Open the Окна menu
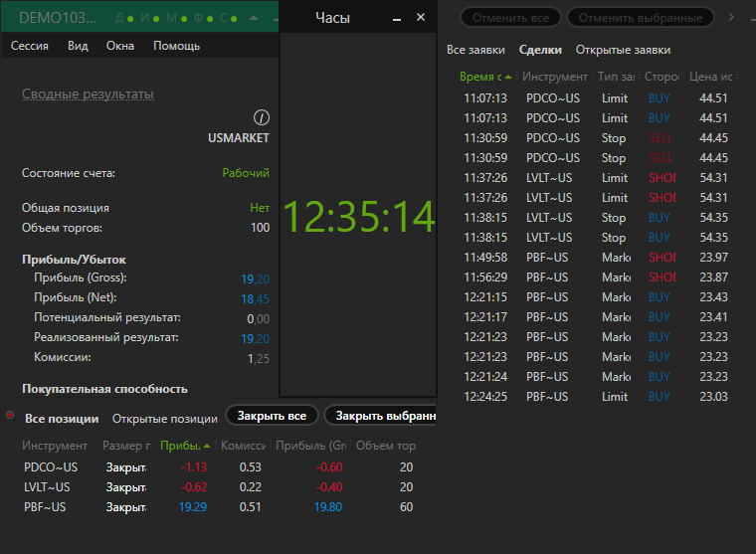 tap(120, 46)
